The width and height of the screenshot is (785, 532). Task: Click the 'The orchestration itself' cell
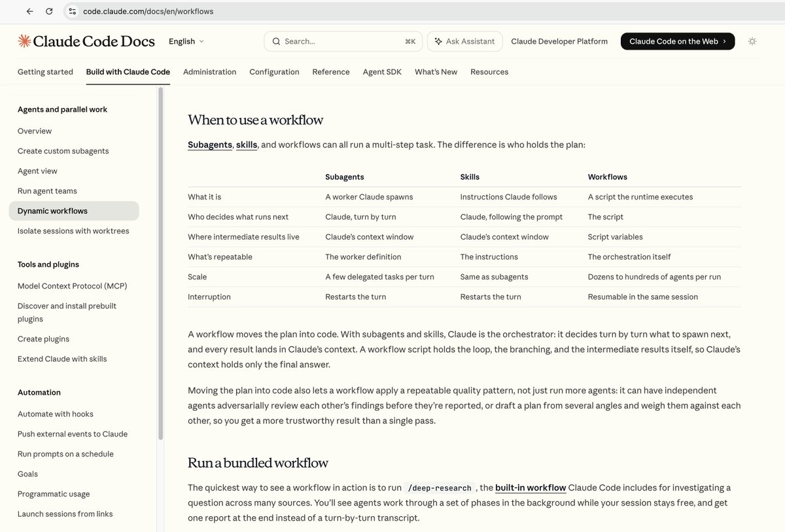tap(629, 257)
